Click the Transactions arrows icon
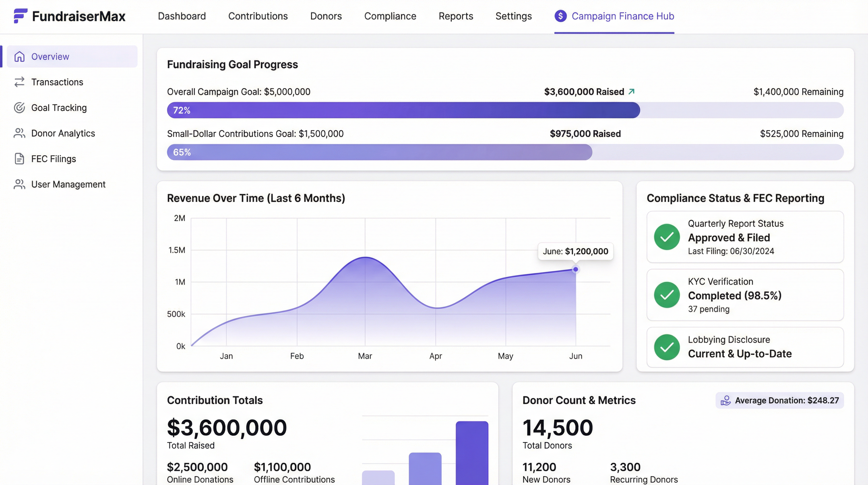868x485 pixels. [19, 81]
